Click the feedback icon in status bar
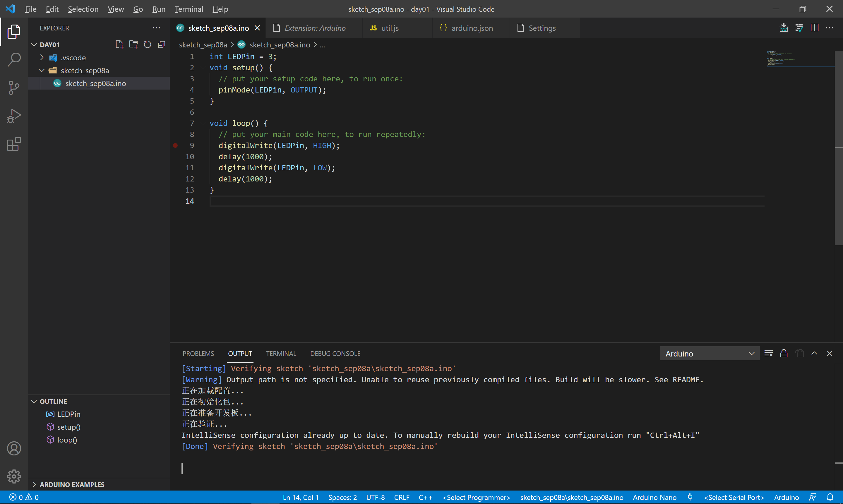Screen dimensions: 843x504 pyautogui.click(x=813, y=497)
